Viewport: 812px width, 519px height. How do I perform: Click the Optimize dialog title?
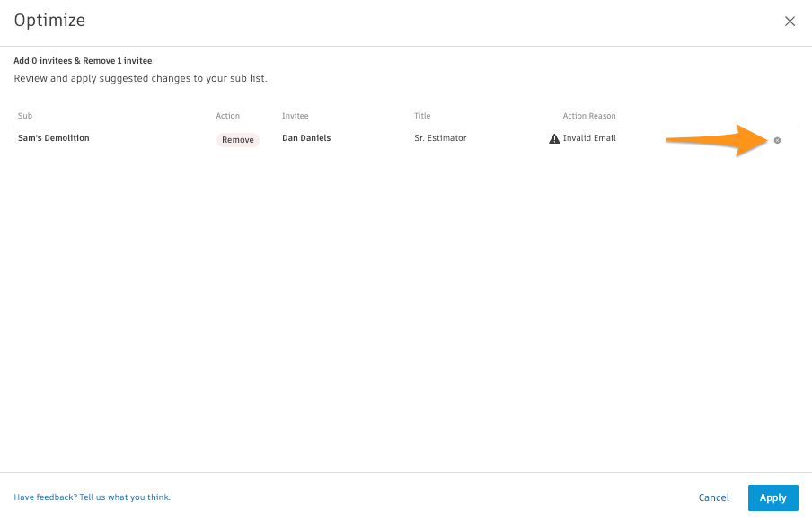click(49, 21)
